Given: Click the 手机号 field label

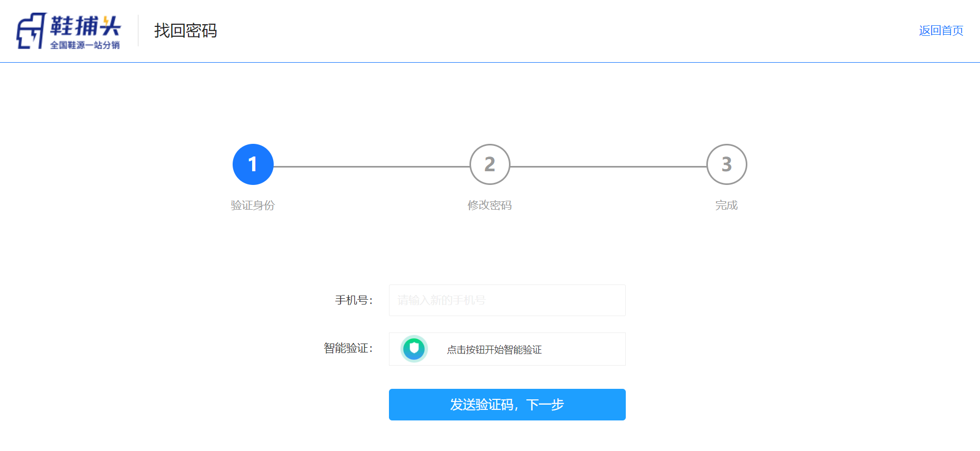Looking at the screenshot, I should pyautogui.click(x=353, y=300).
